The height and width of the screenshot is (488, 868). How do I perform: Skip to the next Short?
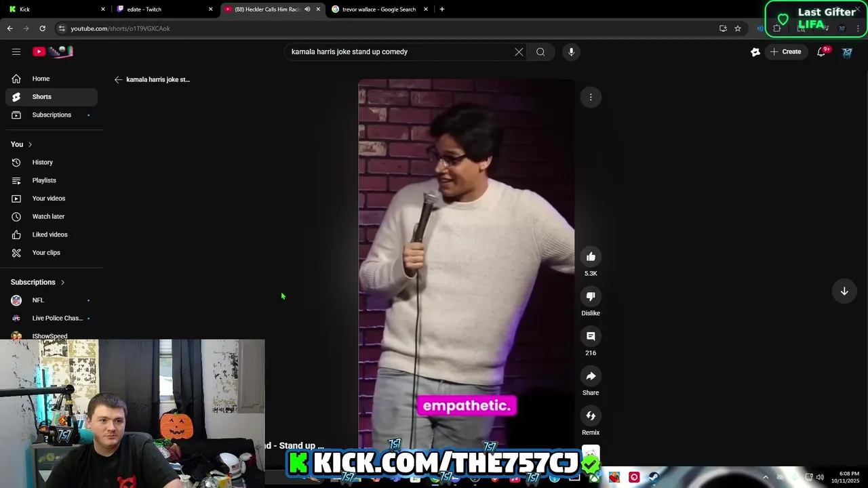coord(844,291)
